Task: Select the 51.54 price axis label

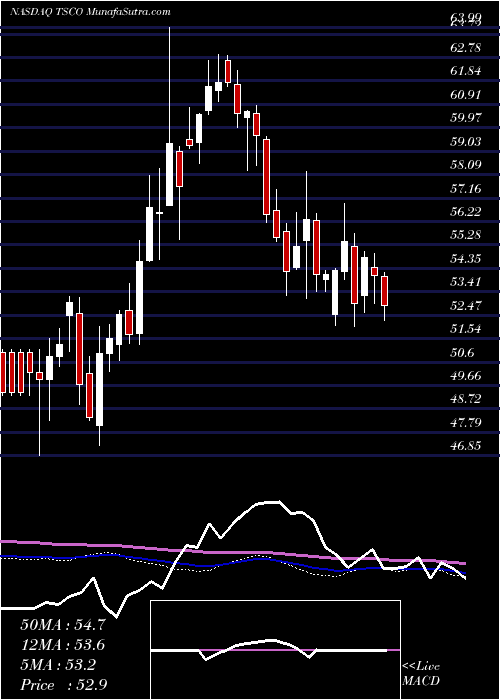Action: (x=466, y=329)
